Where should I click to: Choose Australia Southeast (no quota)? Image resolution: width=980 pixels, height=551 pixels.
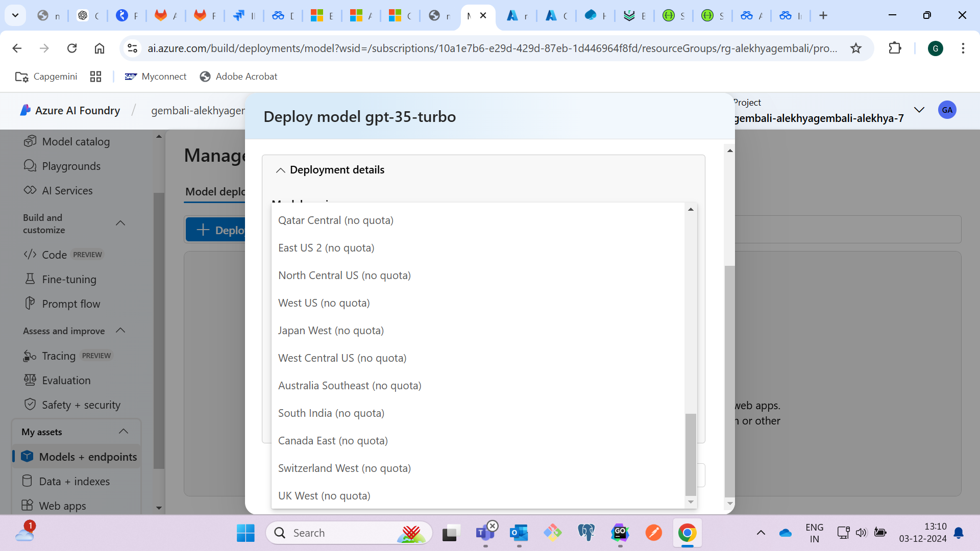(x=478, y=386)
